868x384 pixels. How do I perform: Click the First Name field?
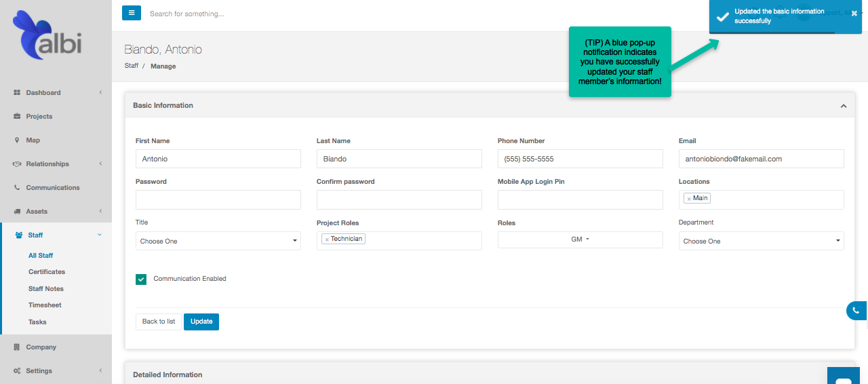[218, 159]
